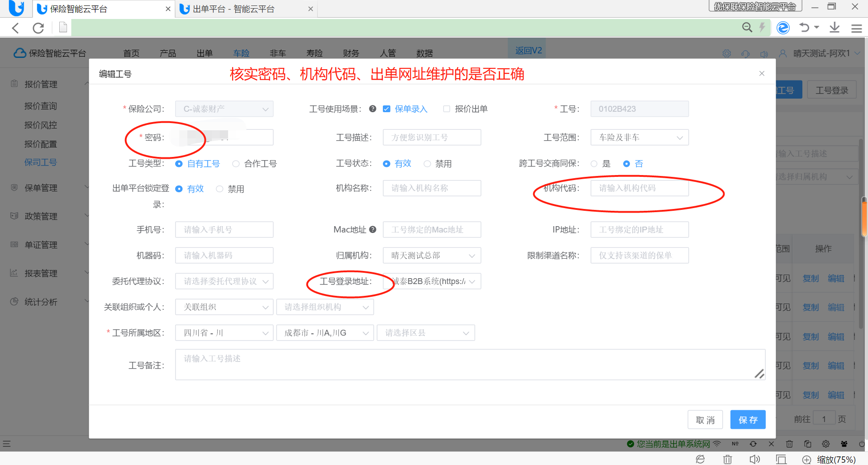Click the bottom bar volume icon
This screenshot has width=868, height=465.
tap(754, 459)
